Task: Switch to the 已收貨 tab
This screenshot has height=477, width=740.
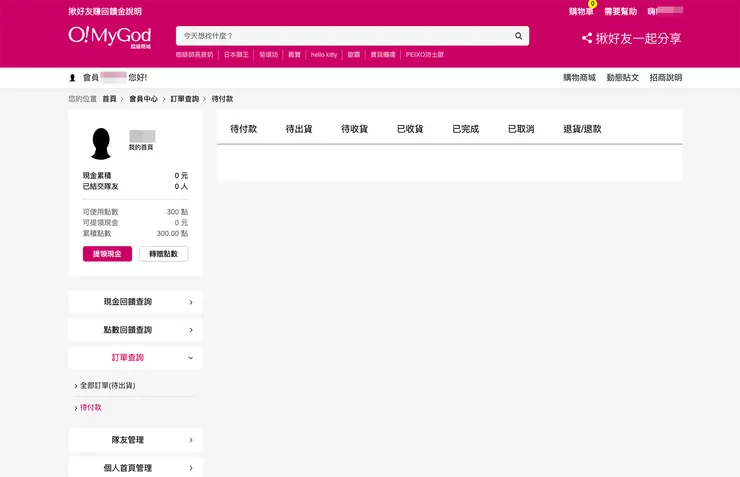Action: (410, 129)
